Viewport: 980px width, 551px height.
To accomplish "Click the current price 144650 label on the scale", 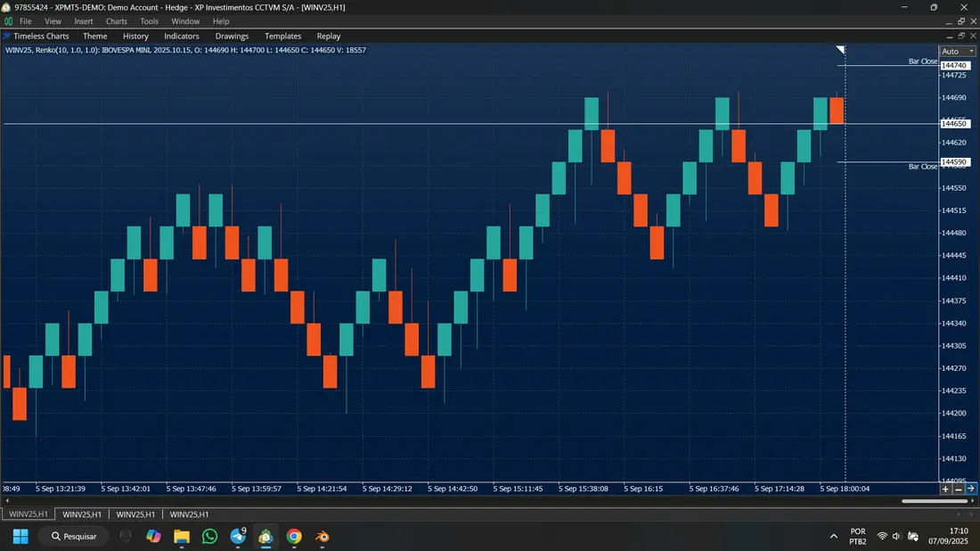I will (954, 124).
